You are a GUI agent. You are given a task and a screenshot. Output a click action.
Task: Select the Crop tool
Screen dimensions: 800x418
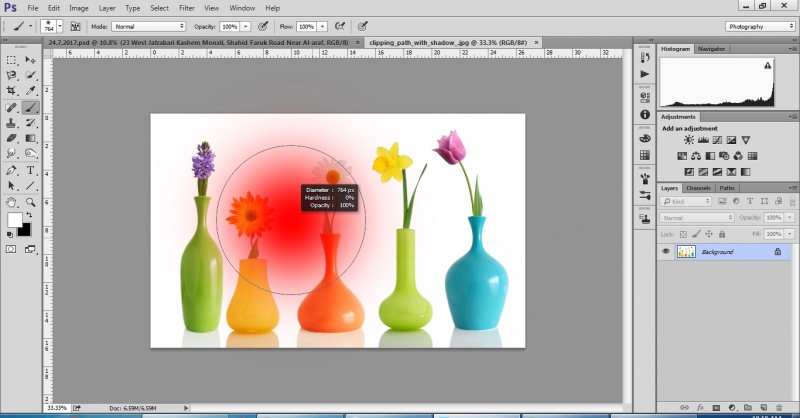pos(11,90)
